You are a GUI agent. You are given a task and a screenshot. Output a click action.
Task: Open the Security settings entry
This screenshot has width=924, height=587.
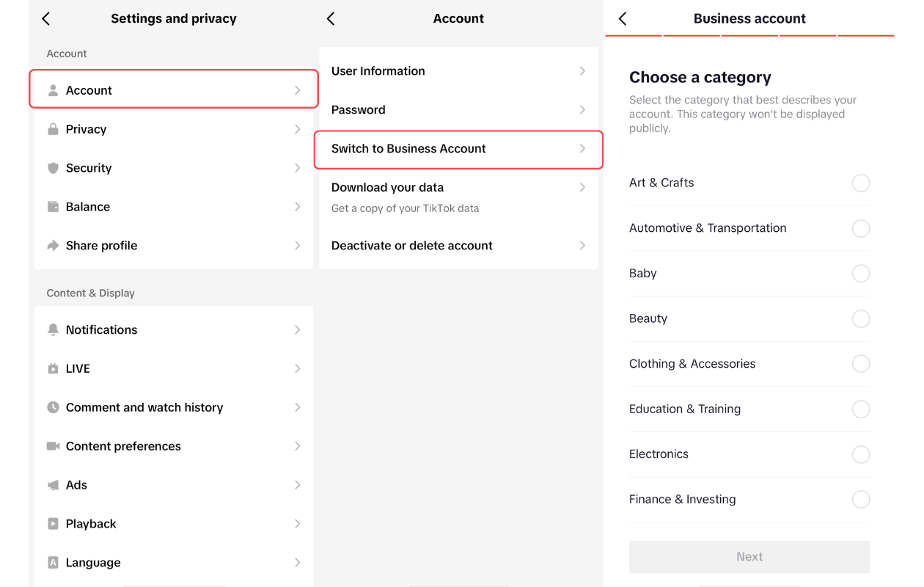[174, 168]
